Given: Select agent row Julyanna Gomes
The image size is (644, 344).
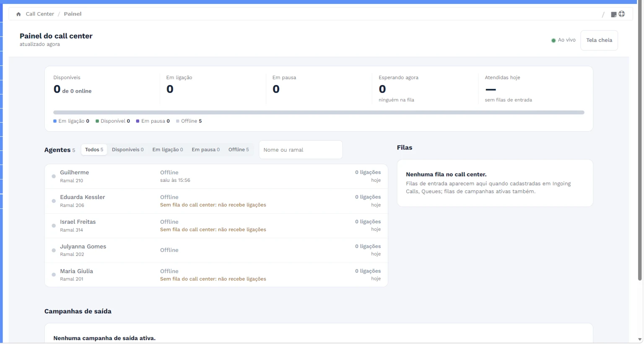Looking at the screenshot, I should tap(216, 250).
